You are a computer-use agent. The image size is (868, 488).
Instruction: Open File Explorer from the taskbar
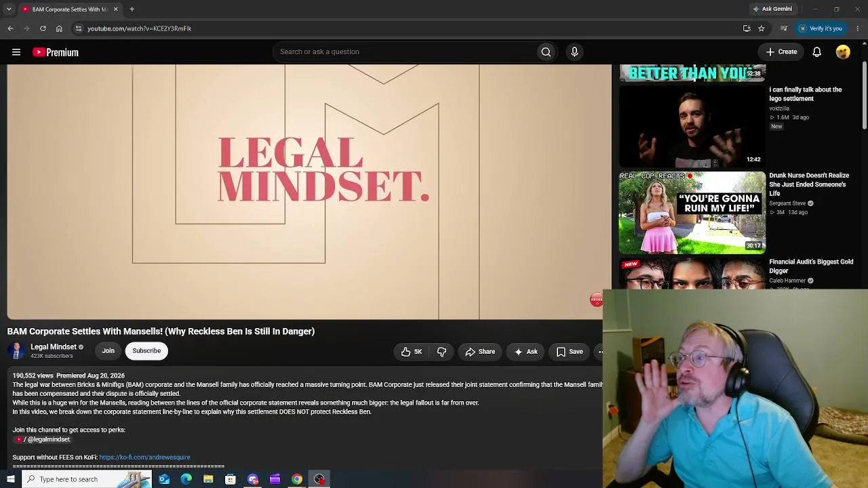coord(208,479)
